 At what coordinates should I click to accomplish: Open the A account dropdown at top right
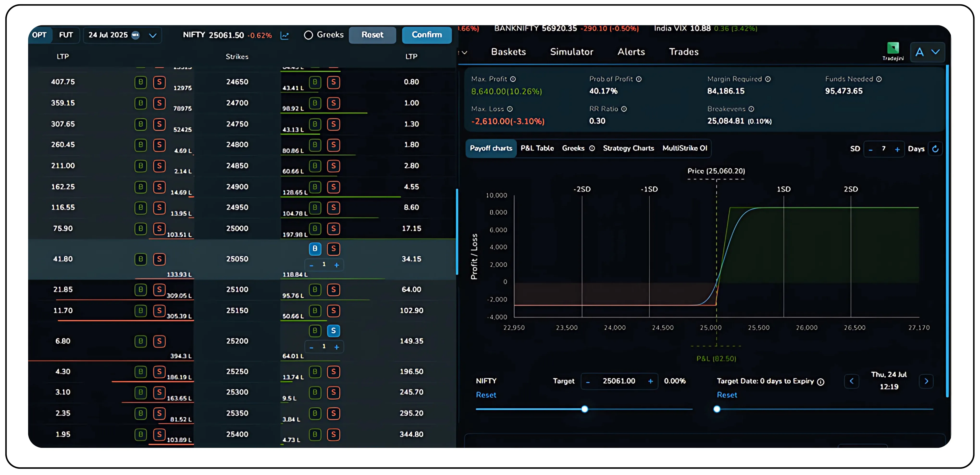pos(928,52)
